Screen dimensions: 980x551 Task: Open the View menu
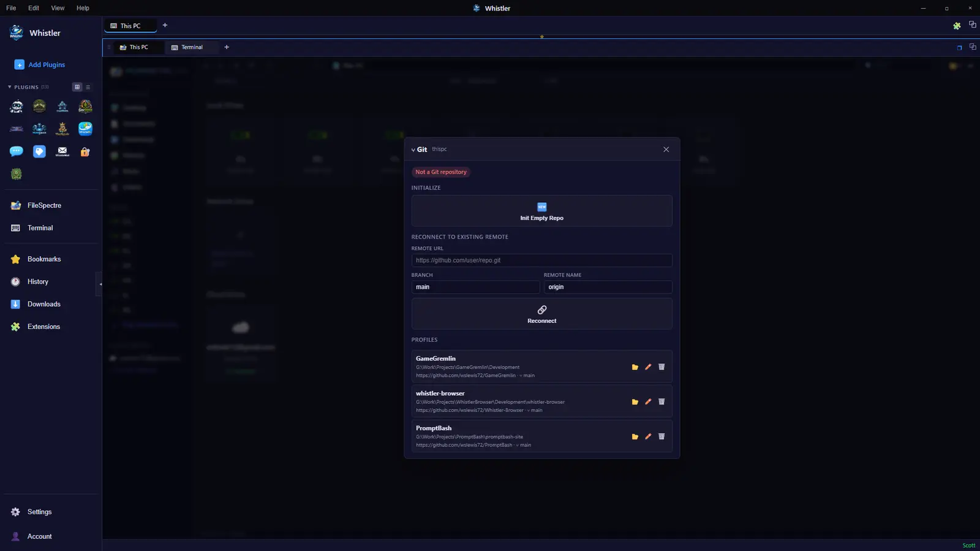58,8
